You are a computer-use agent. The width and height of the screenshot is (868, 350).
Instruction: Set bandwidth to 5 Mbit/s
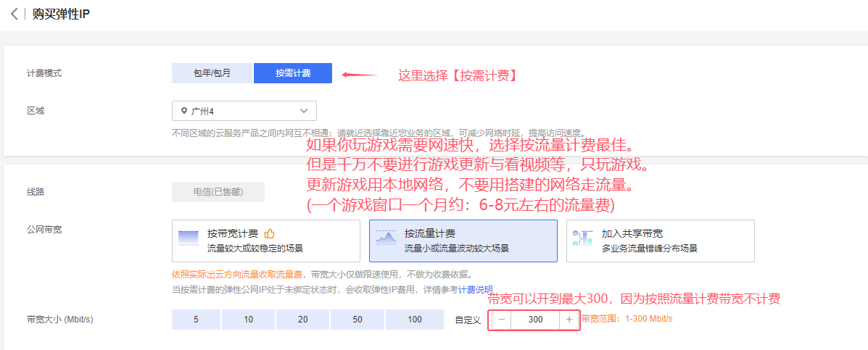click(x=196, y=320)
